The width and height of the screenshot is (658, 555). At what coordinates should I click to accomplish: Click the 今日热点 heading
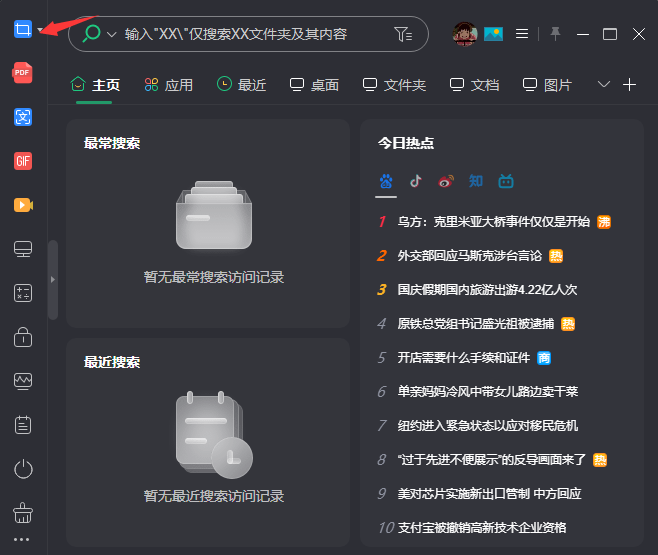(405, 143)
